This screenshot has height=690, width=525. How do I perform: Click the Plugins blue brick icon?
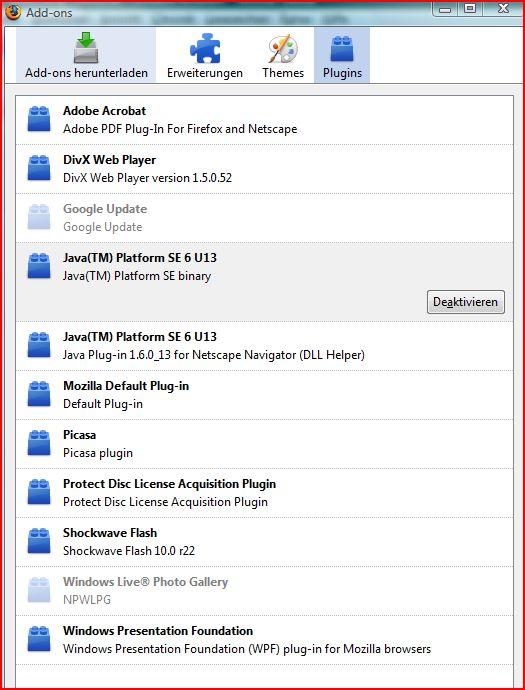pyautogui.click(x=342, y=49)
